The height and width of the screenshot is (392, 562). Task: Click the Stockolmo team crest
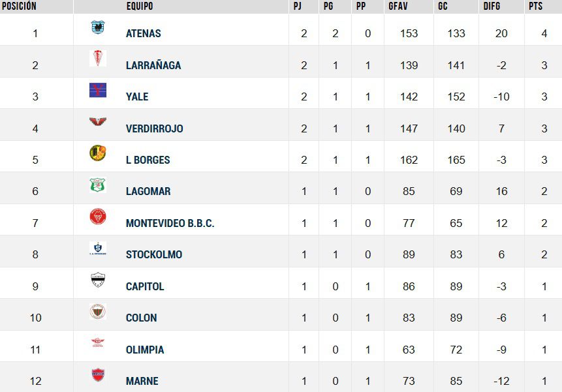click(x=97, y=249)
